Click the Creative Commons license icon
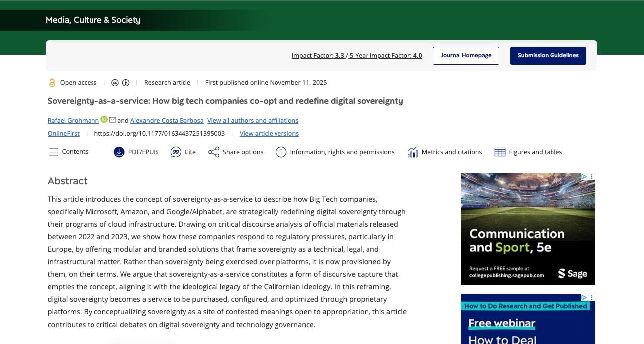The image size is (644, 344). point(115,83)
